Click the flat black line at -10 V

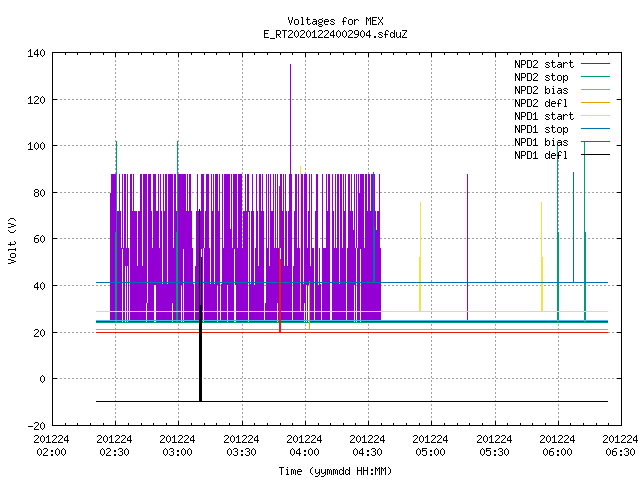pos(352,402)
